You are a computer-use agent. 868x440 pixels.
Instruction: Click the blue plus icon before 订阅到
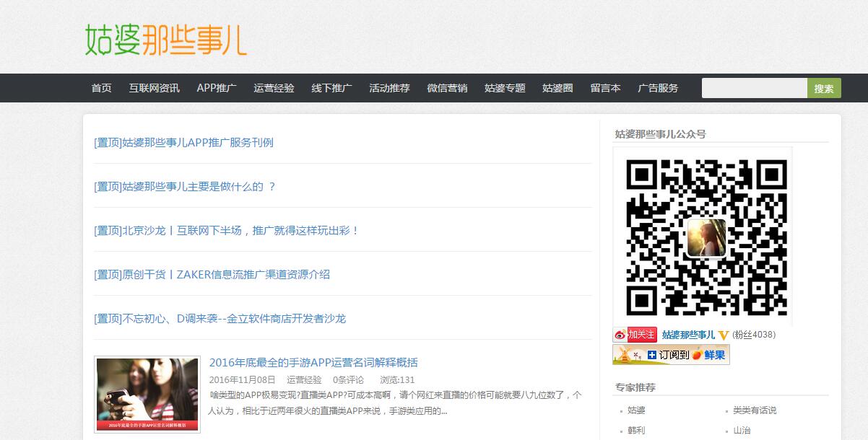pos(652,355)
